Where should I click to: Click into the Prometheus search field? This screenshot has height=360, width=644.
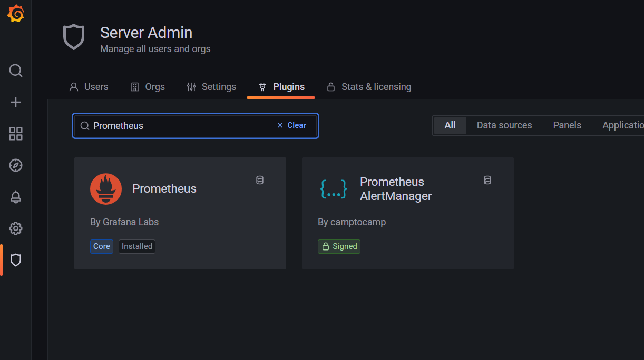click(195, 126)
